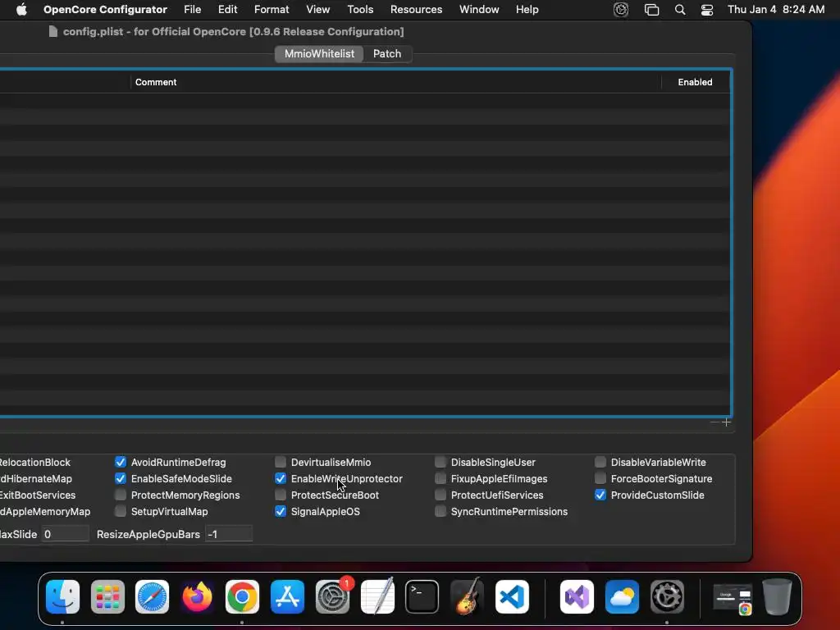Open Spotlight search in menu bar

(680, 9)
